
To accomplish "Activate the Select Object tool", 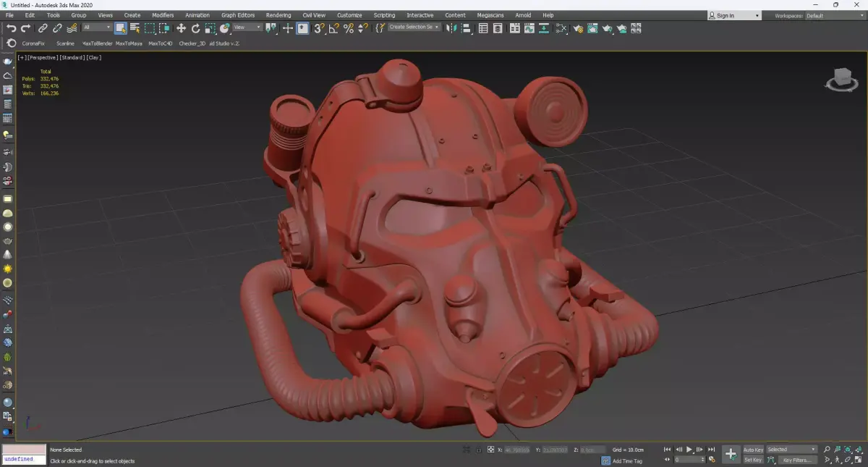I will coord(120,28).
